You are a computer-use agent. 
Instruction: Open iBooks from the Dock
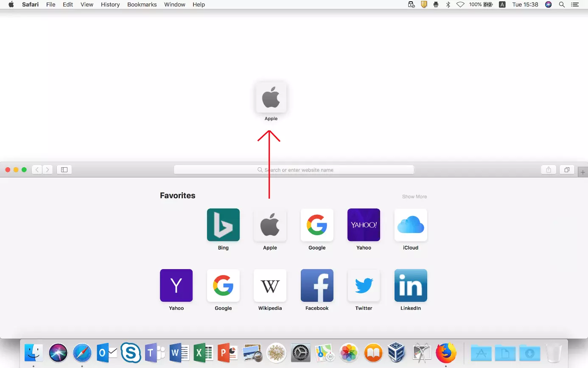coord(373,353)
